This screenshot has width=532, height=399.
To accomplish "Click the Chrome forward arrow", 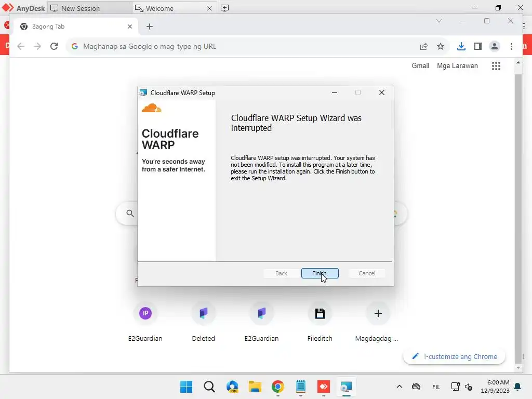I will [37, 46].
